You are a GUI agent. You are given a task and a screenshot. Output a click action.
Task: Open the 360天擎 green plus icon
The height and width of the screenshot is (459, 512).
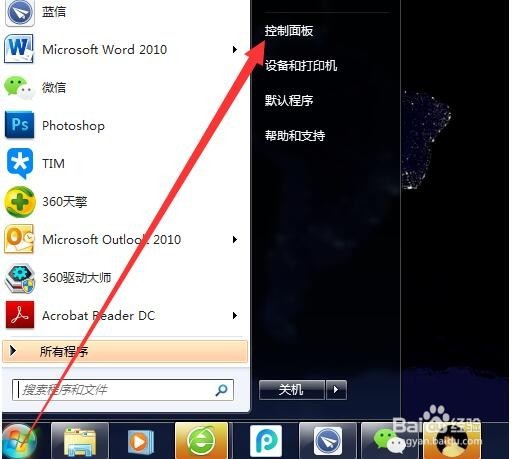coord(19,201)
